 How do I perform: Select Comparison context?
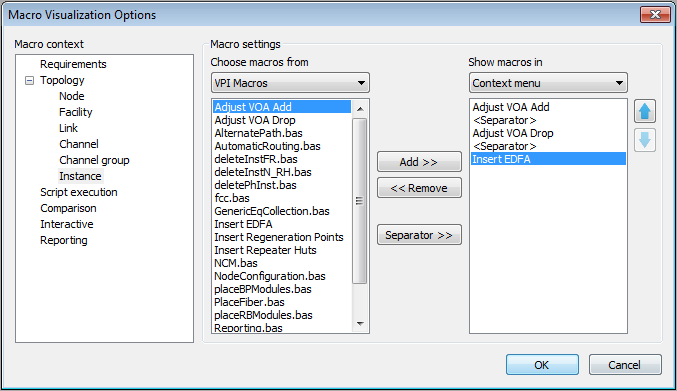(68, 208)
